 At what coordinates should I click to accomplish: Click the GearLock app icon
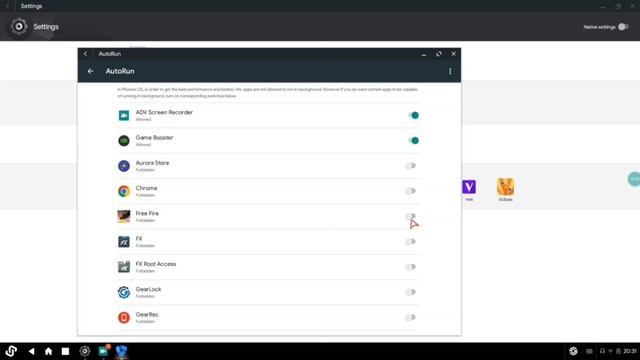[x=124, y=292]
